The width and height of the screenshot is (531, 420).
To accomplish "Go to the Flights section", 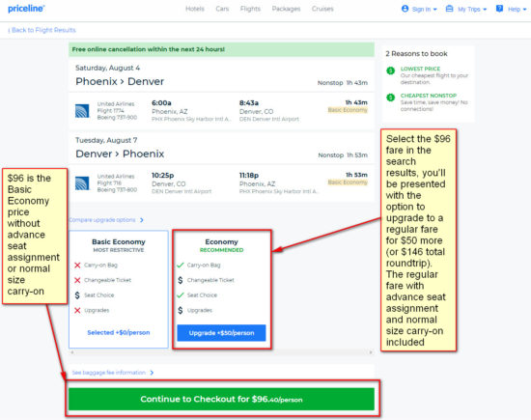I will 250,9.
